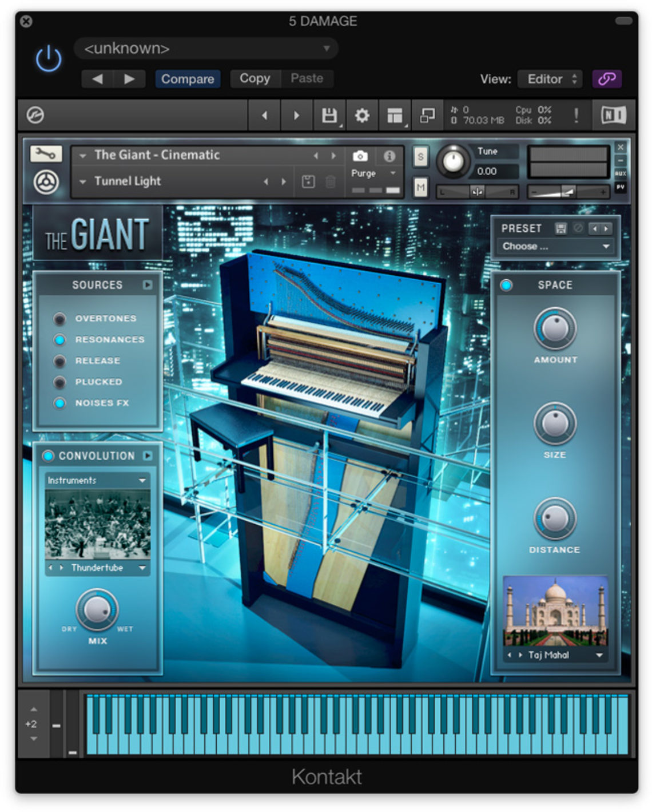Open the workspace layout icon
The width and height of the screenshot is (652, 812).
pos(395,116)
